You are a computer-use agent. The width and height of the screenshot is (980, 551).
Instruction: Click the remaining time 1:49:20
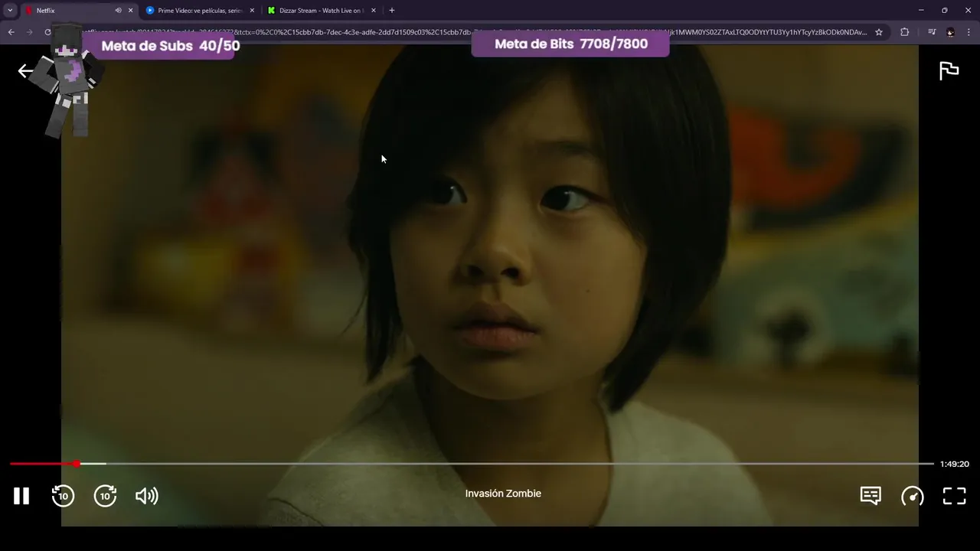[955, 464]
